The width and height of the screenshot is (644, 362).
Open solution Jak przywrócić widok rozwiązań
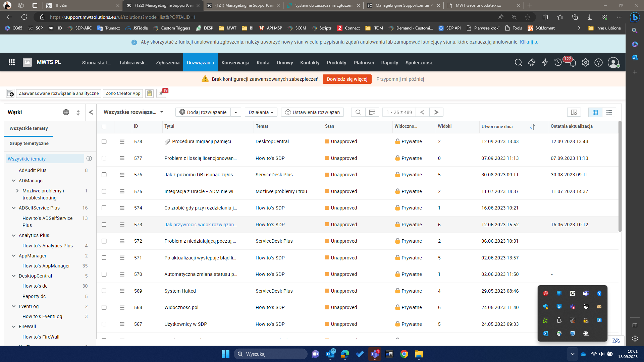(x=201, y=225)
